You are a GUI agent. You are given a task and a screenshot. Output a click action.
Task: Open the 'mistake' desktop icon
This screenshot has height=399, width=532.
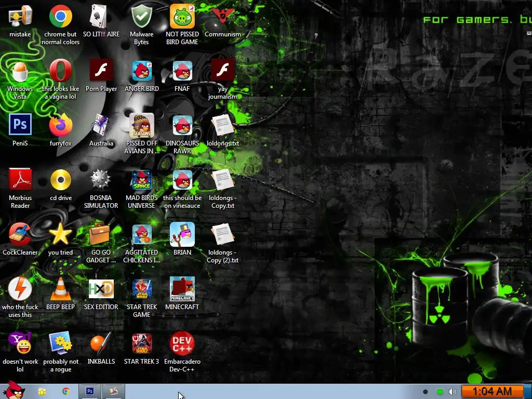(x=20, y=16)
